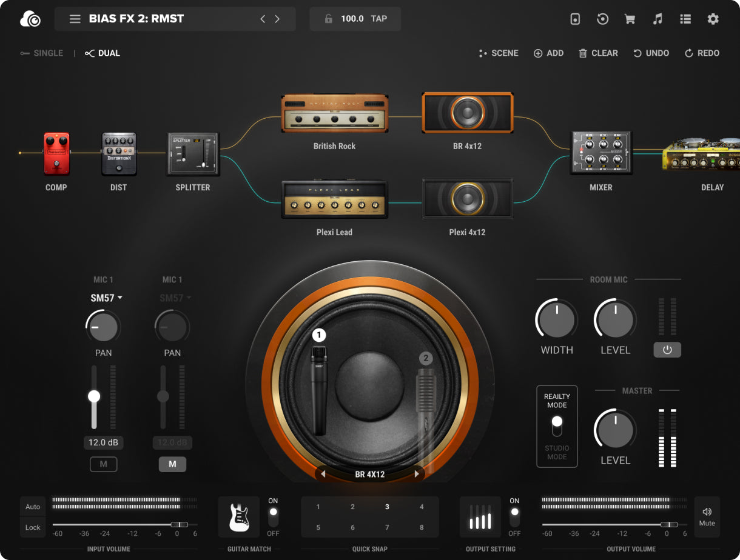Toggle the Output Setting ON/OFF switch

[514, 517]
